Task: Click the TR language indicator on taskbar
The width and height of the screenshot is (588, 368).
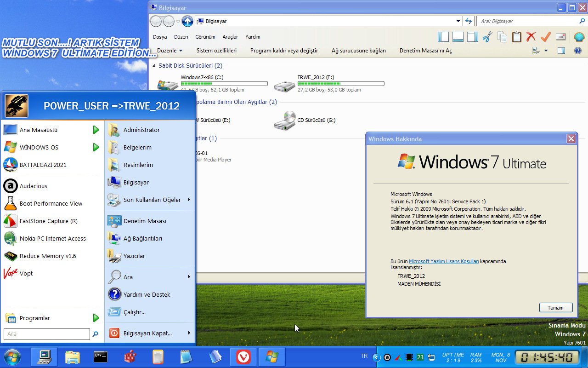Action: click(364, 356)
